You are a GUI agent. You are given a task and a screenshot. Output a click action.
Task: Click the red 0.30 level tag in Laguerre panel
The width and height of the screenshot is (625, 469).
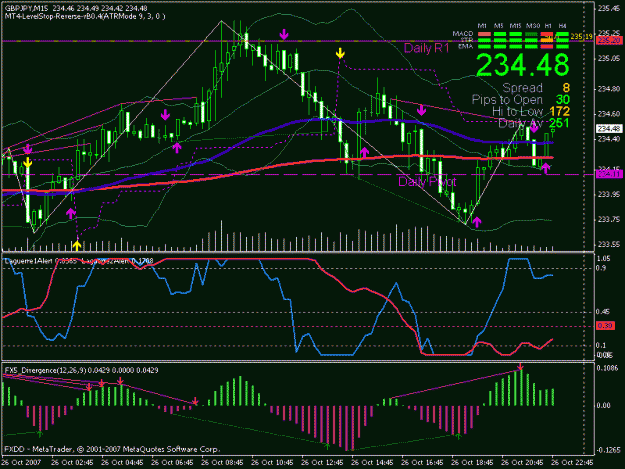click(605, 326)
